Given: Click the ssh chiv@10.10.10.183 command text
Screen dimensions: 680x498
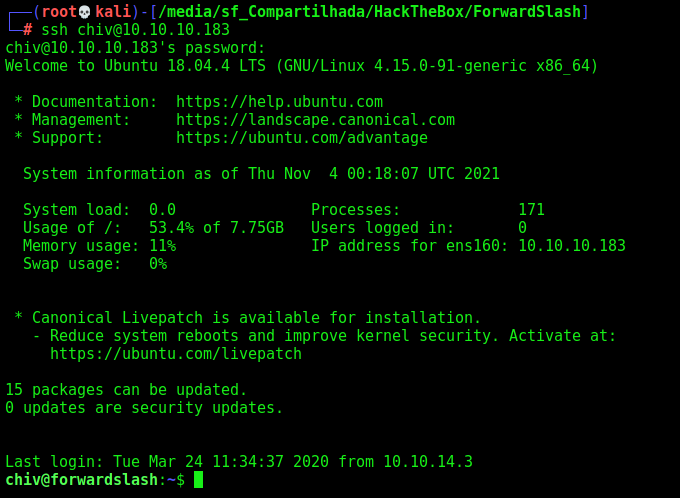Looking at the screenshot, I should [x=135, y=30].
